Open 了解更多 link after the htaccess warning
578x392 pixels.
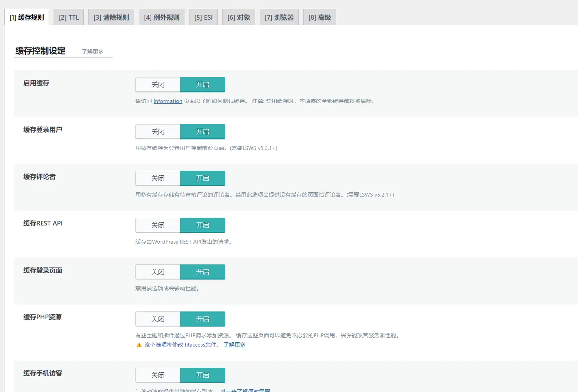234,345
